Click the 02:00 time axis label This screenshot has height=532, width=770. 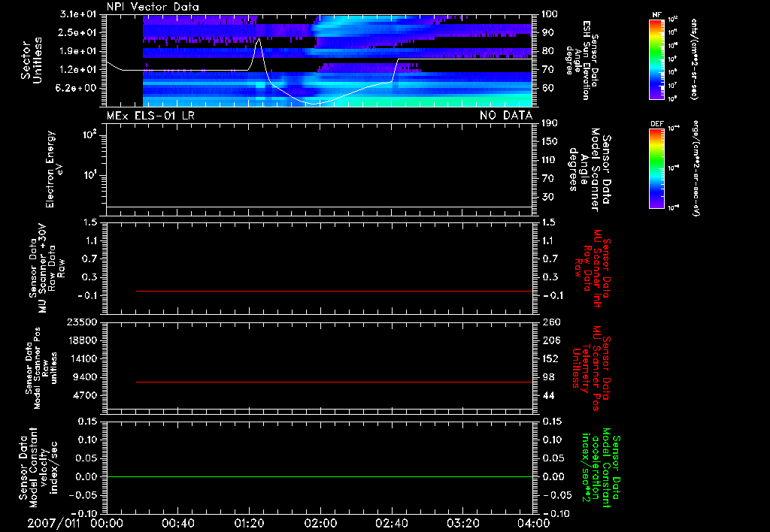coord(320,523)
